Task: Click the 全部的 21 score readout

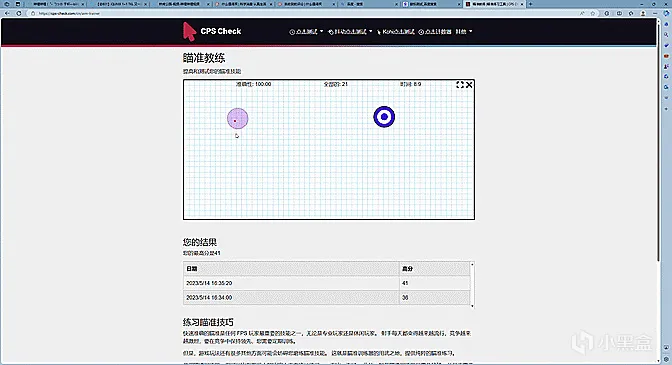Action: pyautogui.click(x=336, y=84)
